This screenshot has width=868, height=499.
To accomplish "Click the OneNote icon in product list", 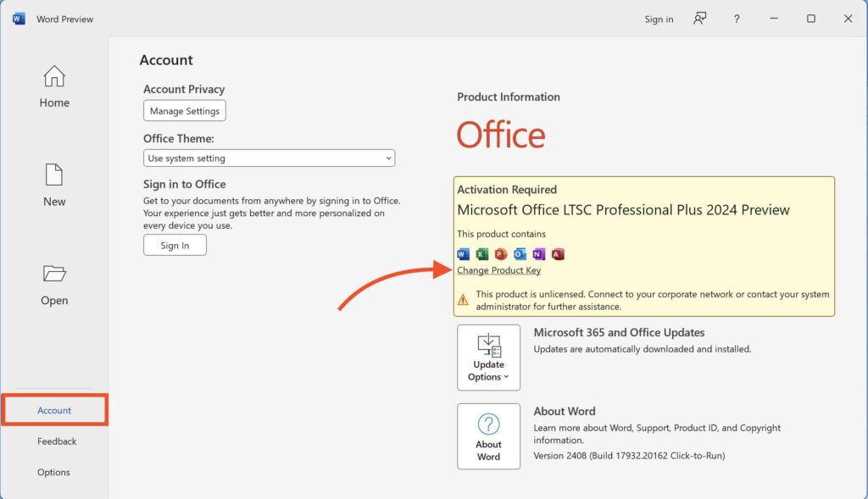I will pos(539,254).
